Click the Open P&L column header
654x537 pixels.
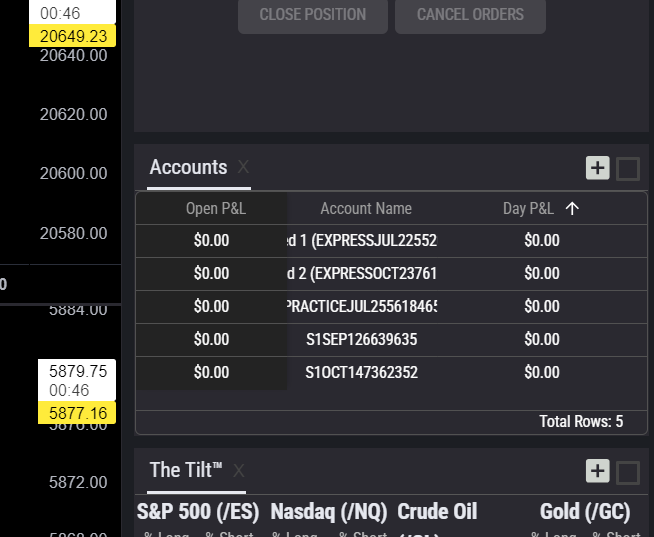tap(215, 208)
